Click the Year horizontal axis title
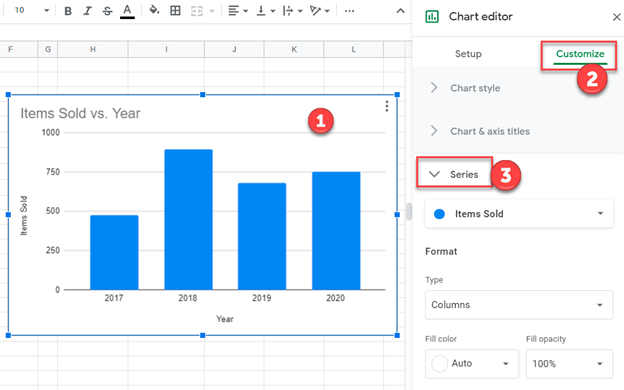 225,319
